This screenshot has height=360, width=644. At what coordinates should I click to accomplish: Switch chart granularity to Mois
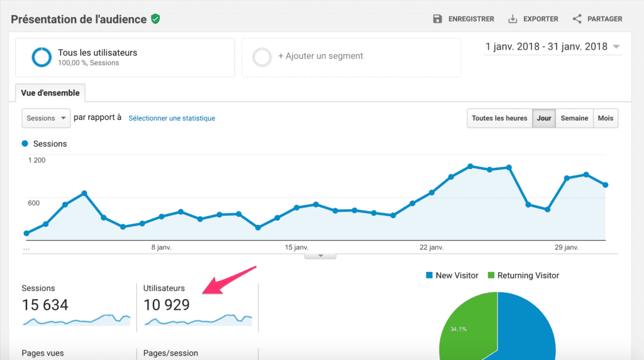tap(606, 118)
